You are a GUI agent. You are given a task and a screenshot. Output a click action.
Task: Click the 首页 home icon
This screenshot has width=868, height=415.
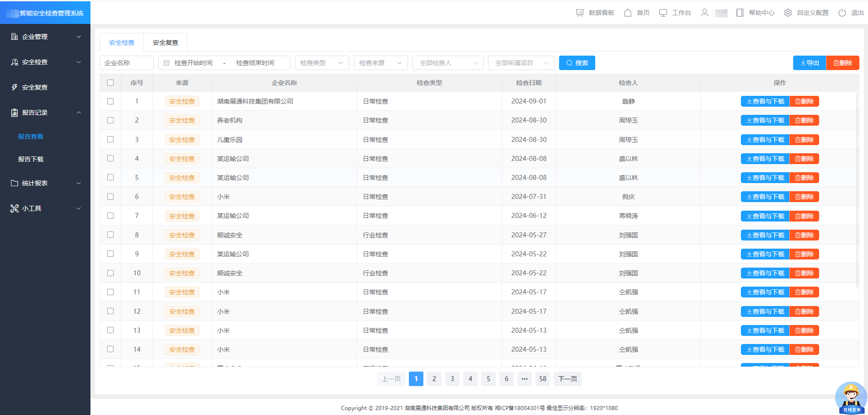pos(627,13)
